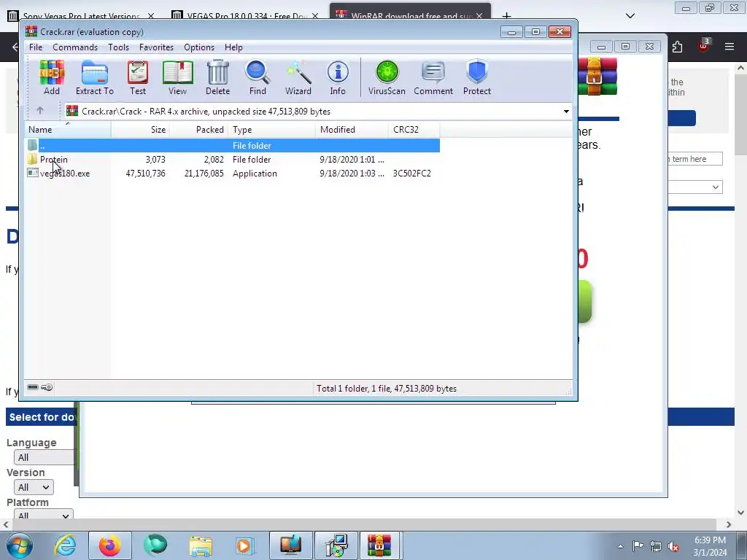Click the status bar total bytes text
747x560 pixels.
(387, 389)
